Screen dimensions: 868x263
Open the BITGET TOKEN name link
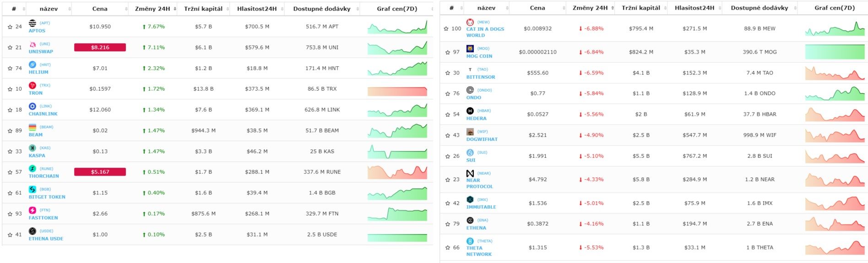47,197
